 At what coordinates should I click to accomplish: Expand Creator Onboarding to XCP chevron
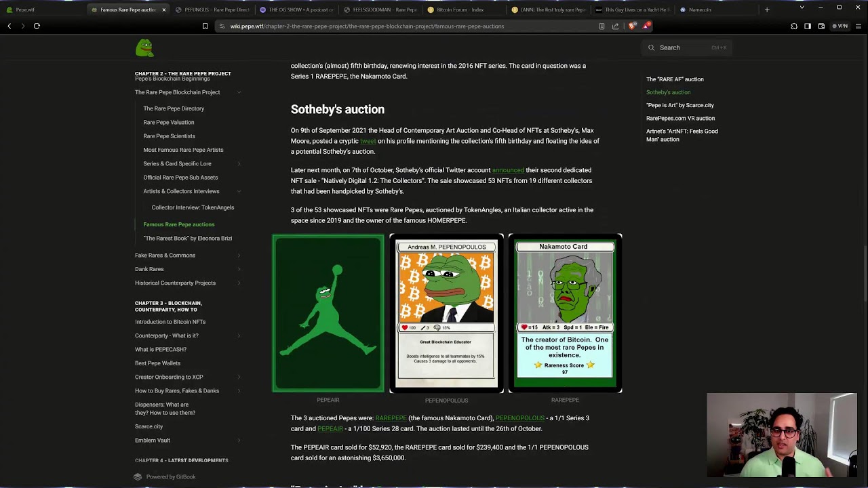[239, 377]
